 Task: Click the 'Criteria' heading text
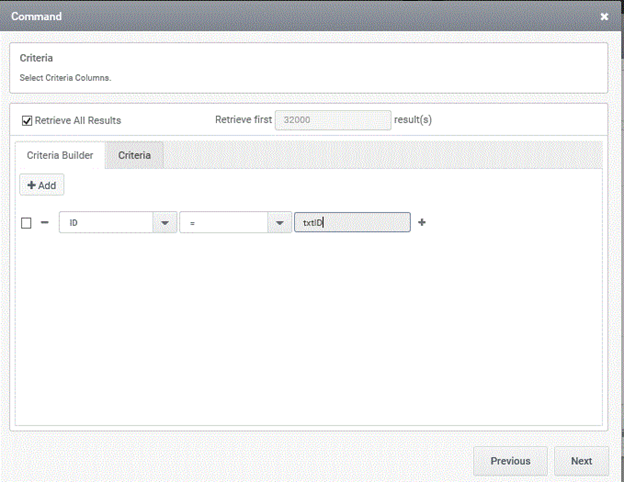click(36, 58)
